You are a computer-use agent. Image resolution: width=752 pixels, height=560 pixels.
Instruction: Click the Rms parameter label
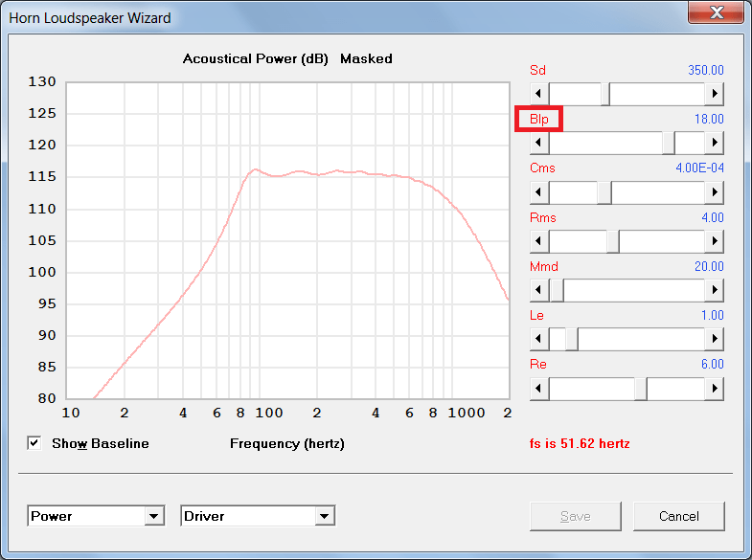click(x=542, y=217)
